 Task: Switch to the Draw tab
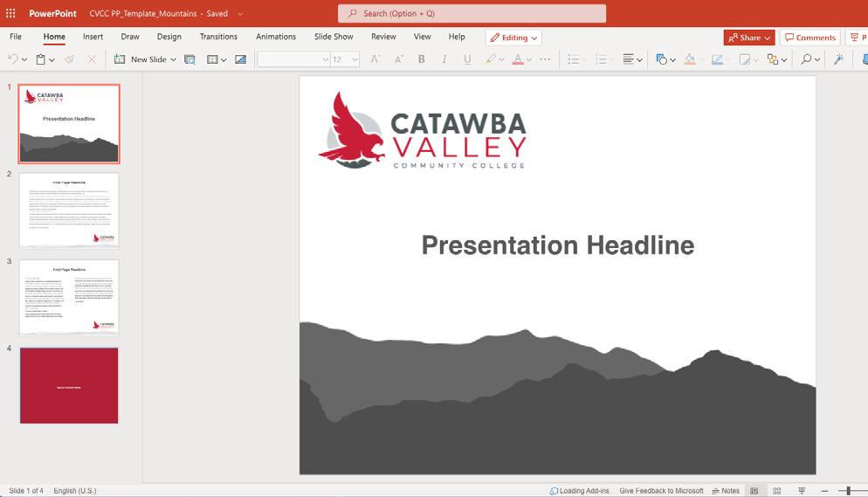[130, 37]
